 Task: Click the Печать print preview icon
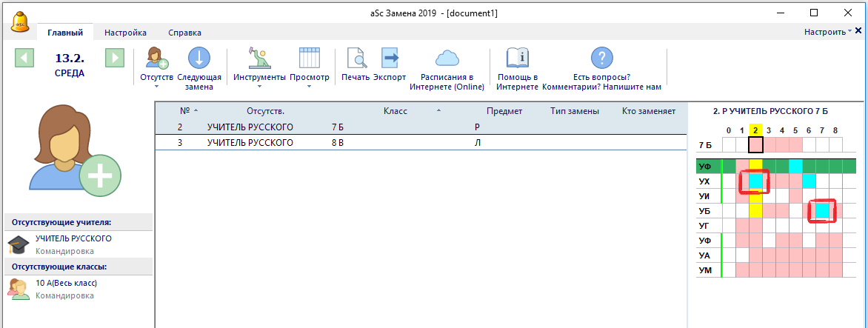(355, 58)
